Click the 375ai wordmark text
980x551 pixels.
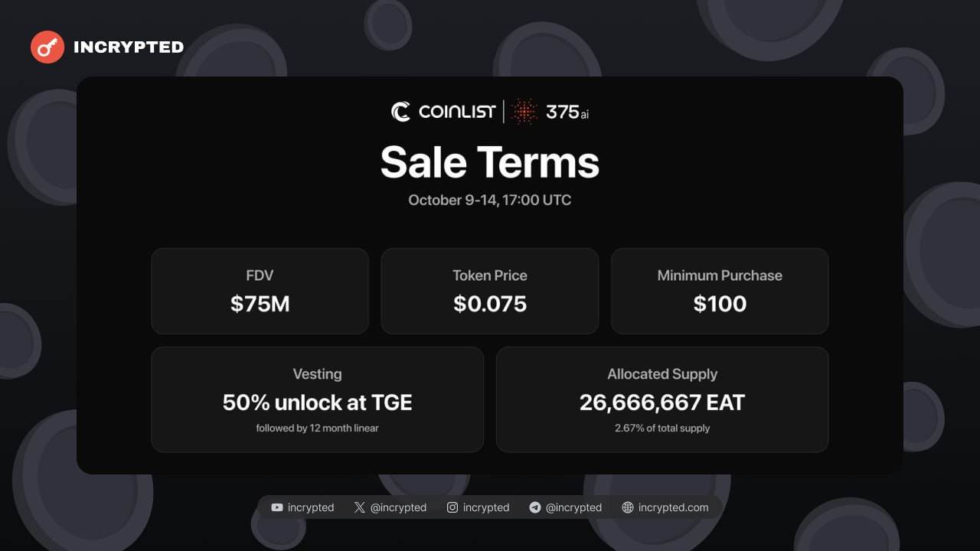567,112
